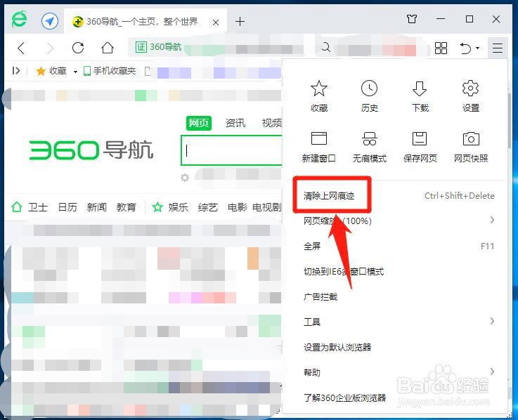This screenshot has height=420, width=518.
Task: Open 手机收藏夹 bookmark
Action: point(110,71)
